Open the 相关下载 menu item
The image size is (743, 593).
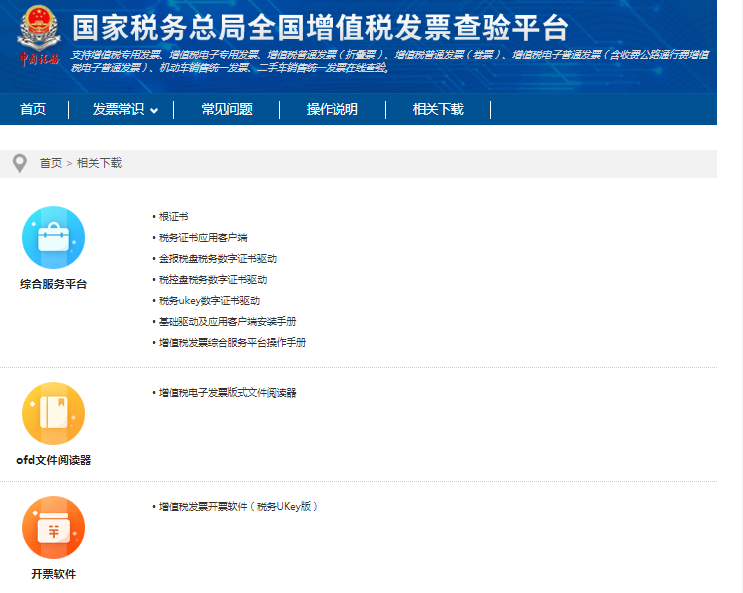(x=438, y=109)
